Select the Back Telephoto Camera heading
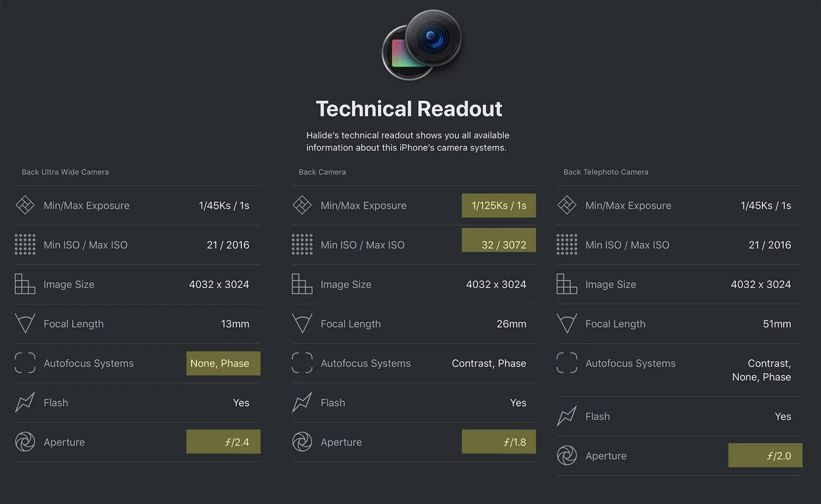 tap(606, 172)
